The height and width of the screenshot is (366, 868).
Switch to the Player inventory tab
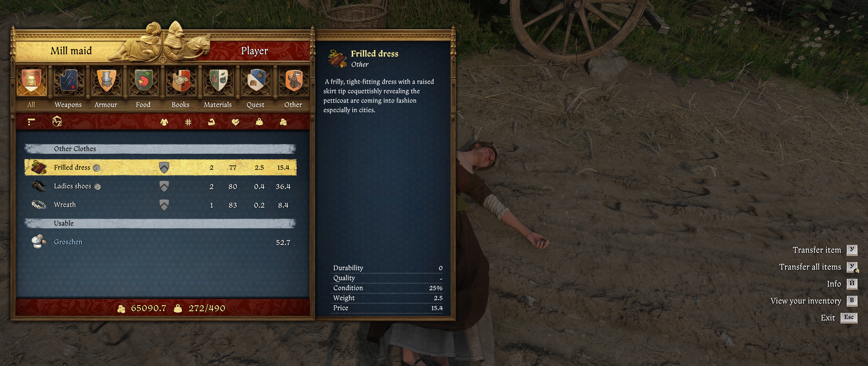click(255, 51)
